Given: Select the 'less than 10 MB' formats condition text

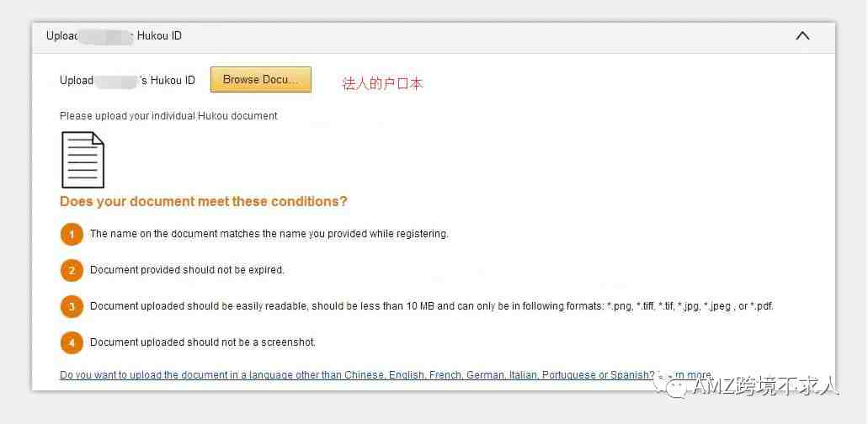Looking at the screenshot, I should click(x=432, y=306).
